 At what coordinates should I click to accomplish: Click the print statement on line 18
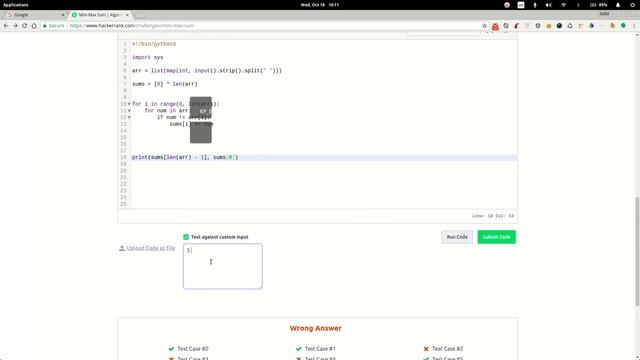[x=185, y=157]
